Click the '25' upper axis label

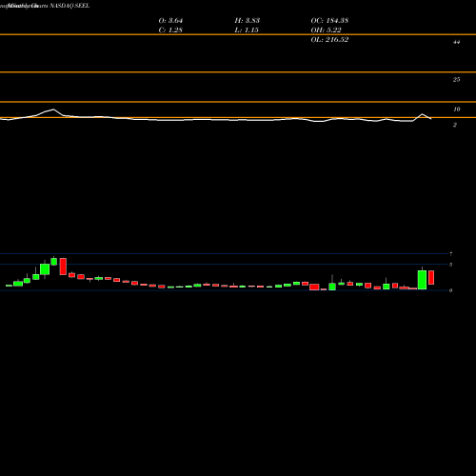(x=456, y=80)
